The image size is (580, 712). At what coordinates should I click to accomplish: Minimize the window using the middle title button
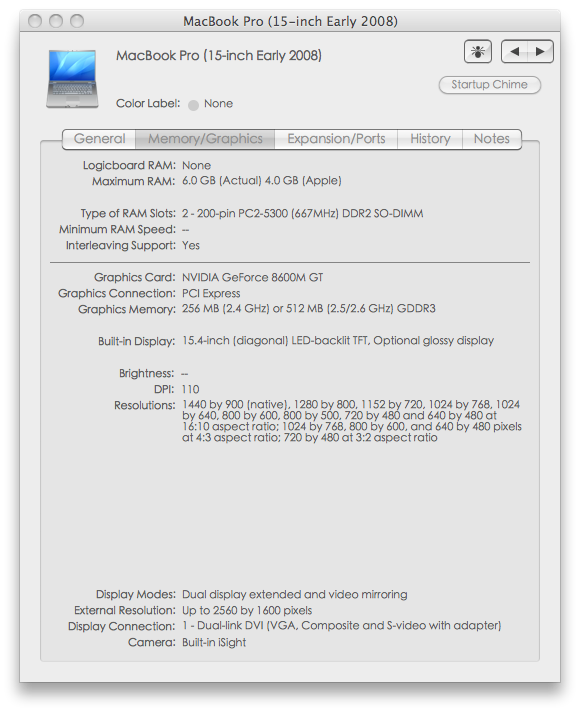56,21
